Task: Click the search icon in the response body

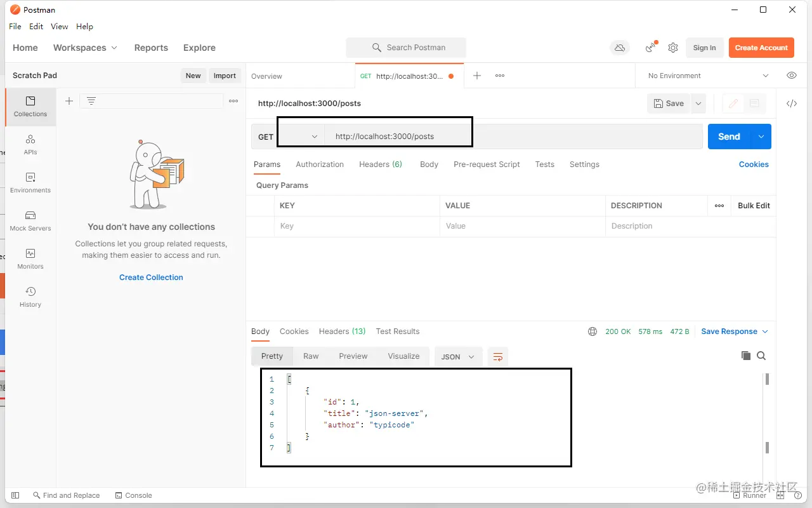Action: (761, 356)
